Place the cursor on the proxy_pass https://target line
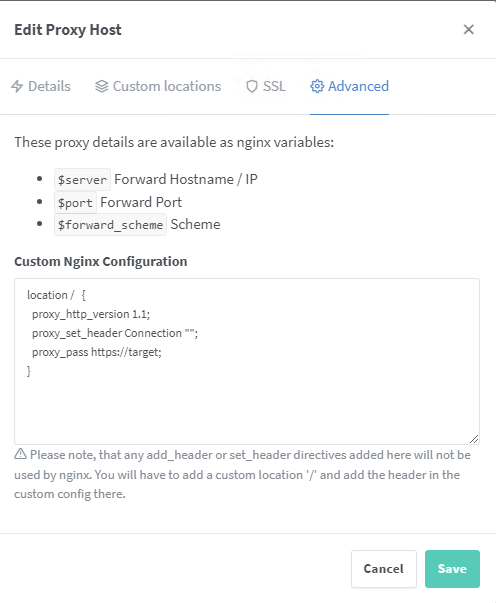The height and width of the screenshot is (603, 496). [x=97, y=352]
